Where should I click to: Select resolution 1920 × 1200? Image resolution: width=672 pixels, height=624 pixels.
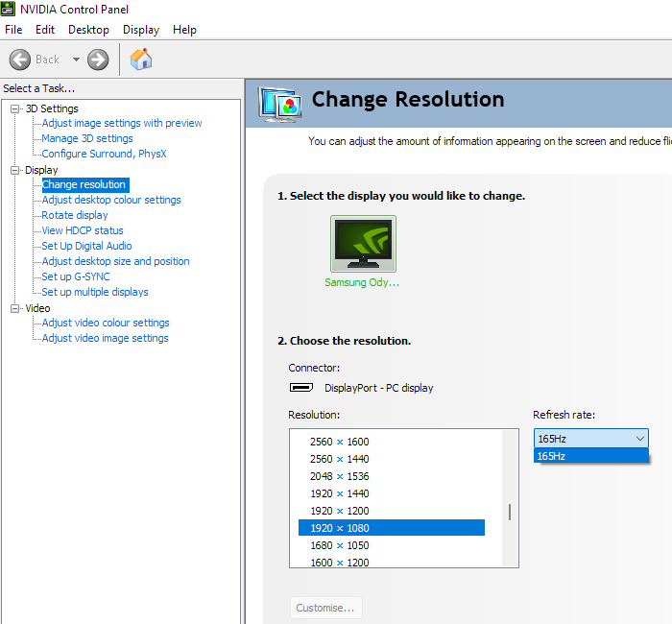[392, 511]
